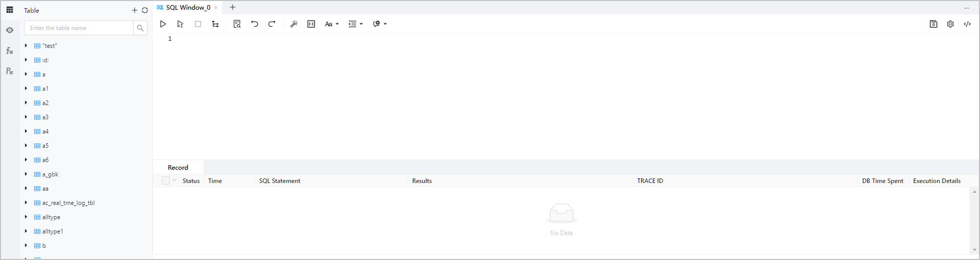Switch to the Views eye sidebar panel
Screen dimensions: 980x260
[9, 30]
